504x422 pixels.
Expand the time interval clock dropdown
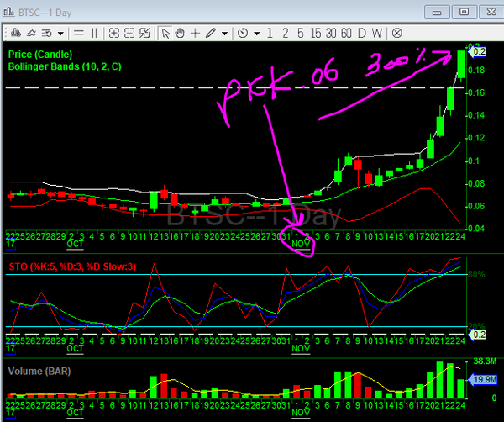pos(255,33)
